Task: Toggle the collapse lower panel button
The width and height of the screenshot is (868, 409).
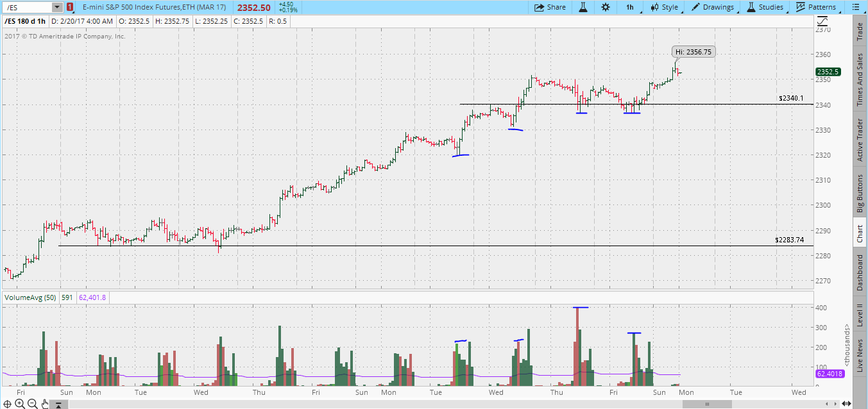Action: click(58, 404)
